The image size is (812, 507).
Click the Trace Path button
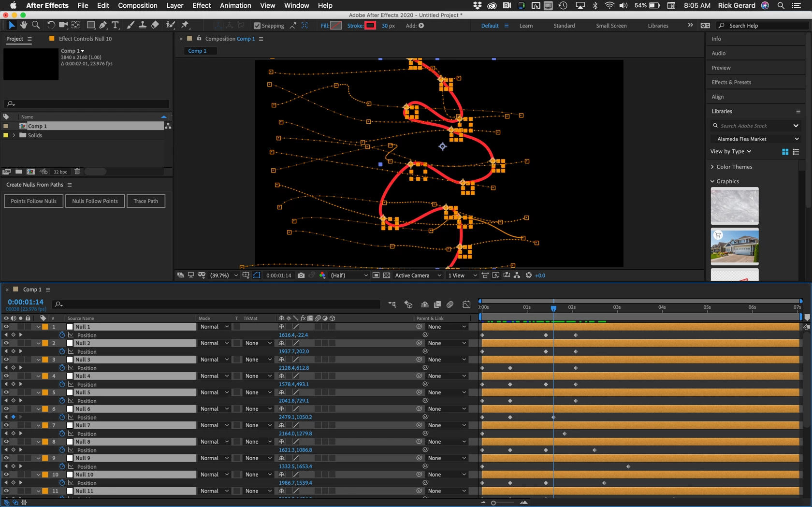(x=146, y=201)
